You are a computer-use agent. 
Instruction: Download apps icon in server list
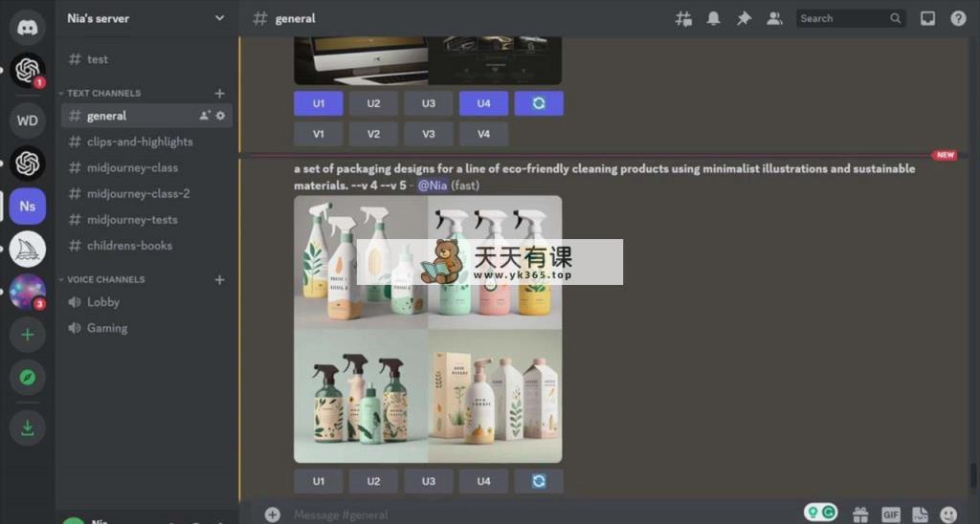(27, 427)
